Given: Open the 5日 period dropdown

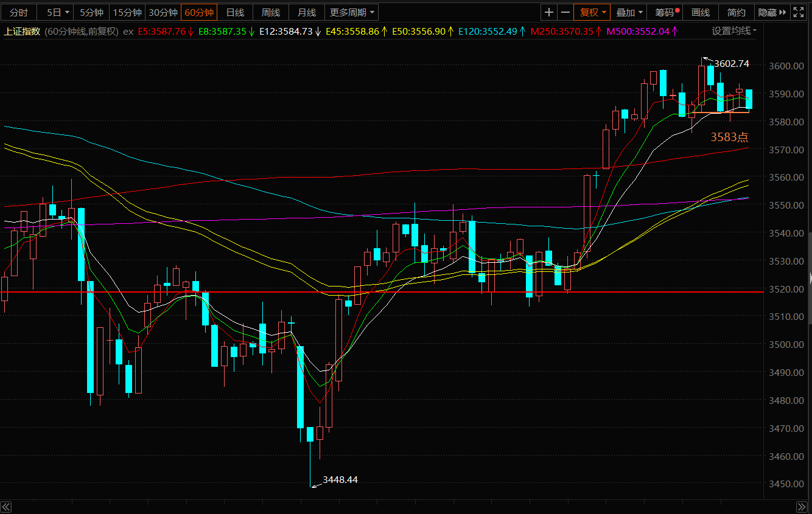Looking at the screenshot, I should pyautogui.click(x=58, y=12).
